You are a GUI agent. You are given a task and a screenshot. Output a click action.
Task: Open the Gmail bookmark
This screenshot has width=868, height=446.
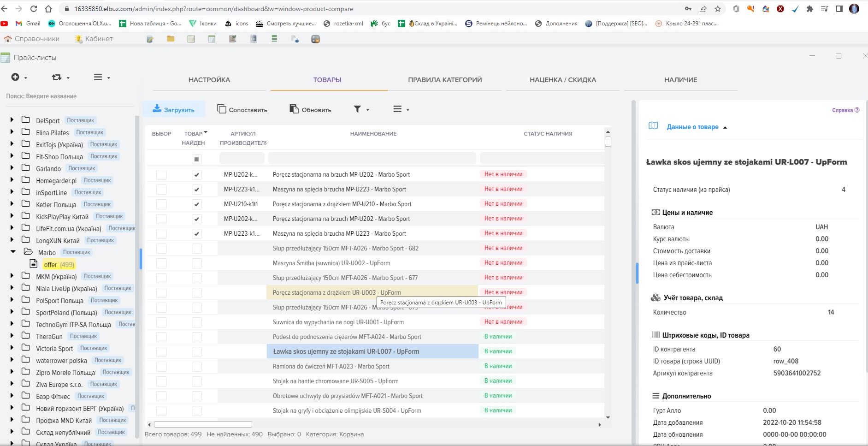(28, 24)
